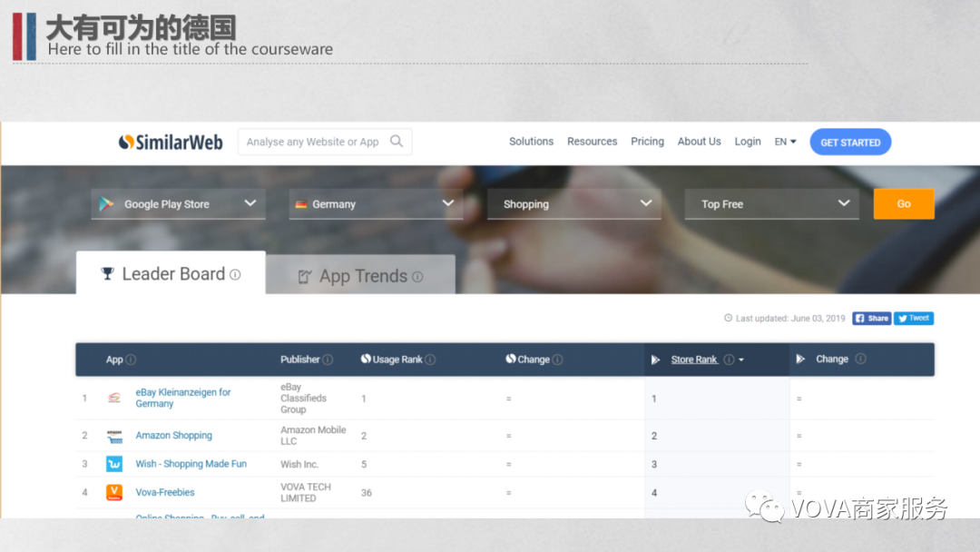Click the Usage Rank info icon

pos(430,360)
